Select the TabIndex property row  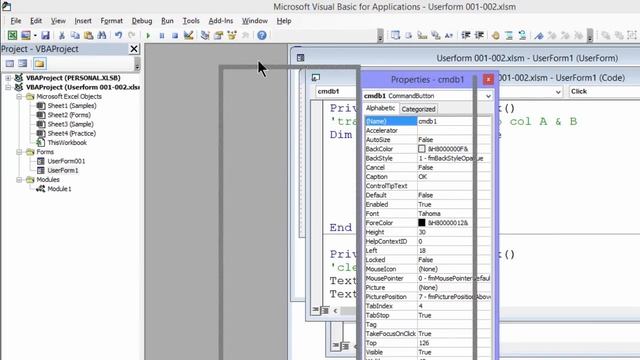click(x=428, y=306)
